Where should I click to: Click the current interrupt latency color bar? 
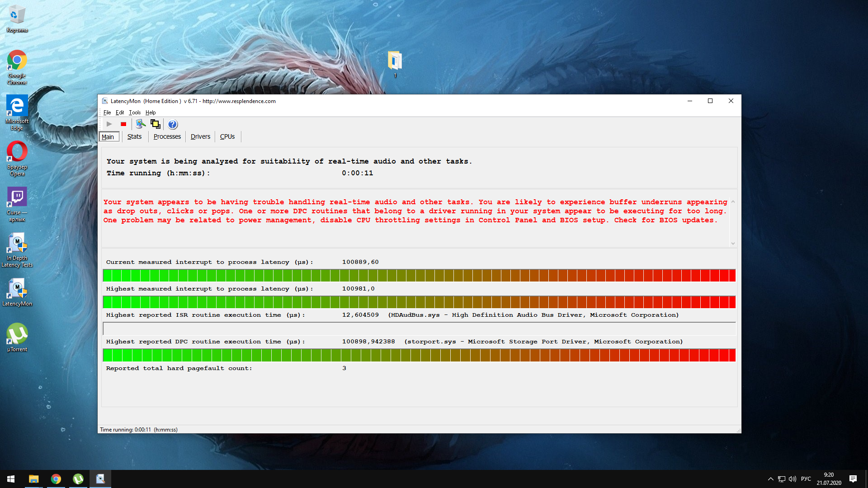click(x=419, y=275)
